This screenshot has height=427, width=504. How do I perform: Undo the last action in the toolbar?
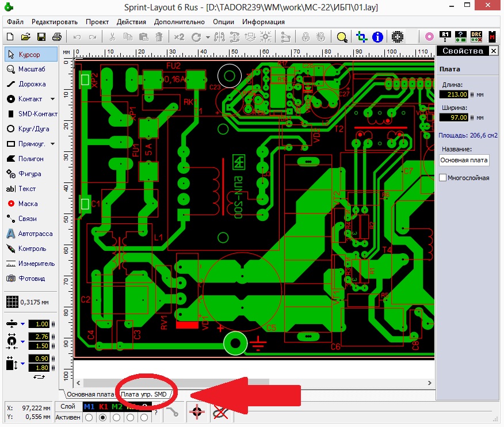pyautogui.click(x=77, y=37)
